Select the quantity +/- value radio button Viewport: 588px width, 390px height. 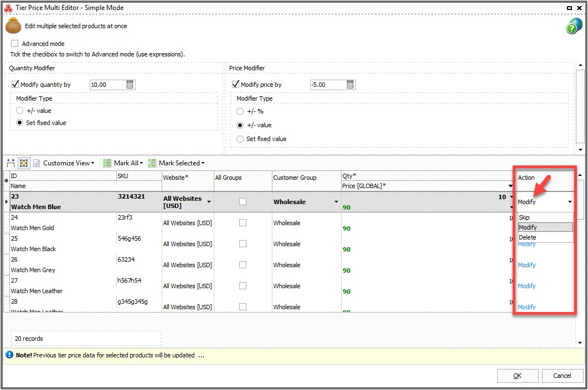coord(20,111)
